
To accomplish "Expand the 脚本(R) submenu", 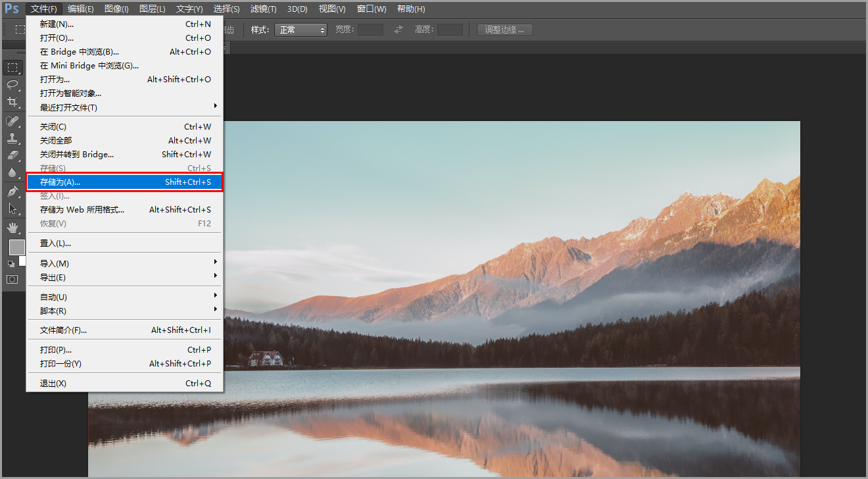I will pyautogui.click(x=125, y=311).
